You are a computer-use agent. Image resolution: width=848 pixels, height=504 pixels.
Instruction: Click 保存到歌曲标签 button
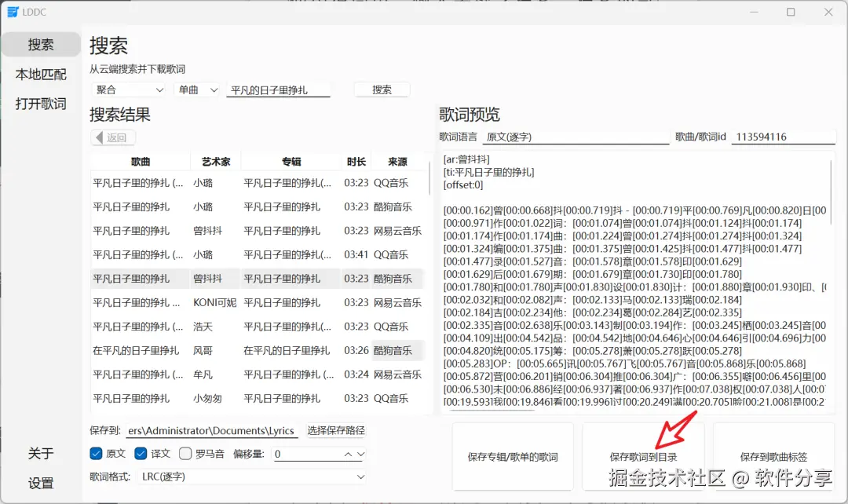click(774, 457)
